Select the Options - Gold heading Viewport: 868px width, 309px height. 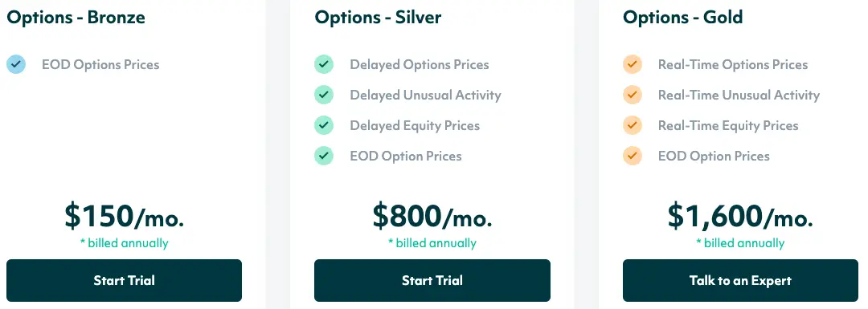click(x=682, y=17)
